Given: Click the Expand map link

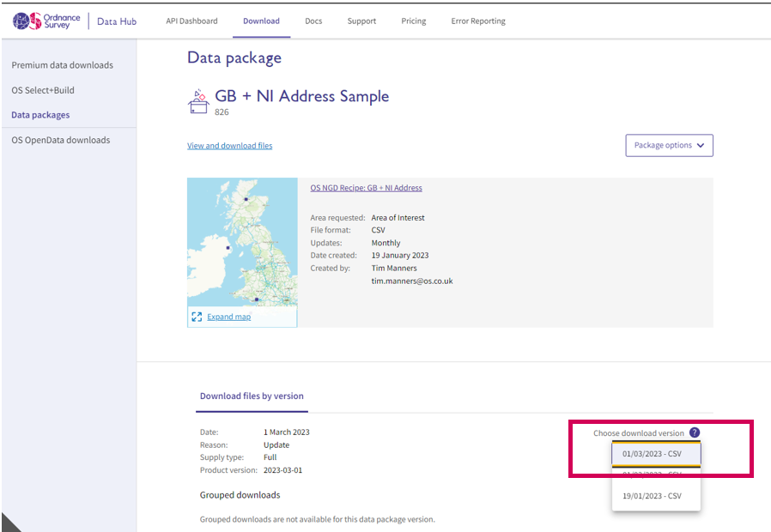Looking at the screenshot, I should coord(228,317).
